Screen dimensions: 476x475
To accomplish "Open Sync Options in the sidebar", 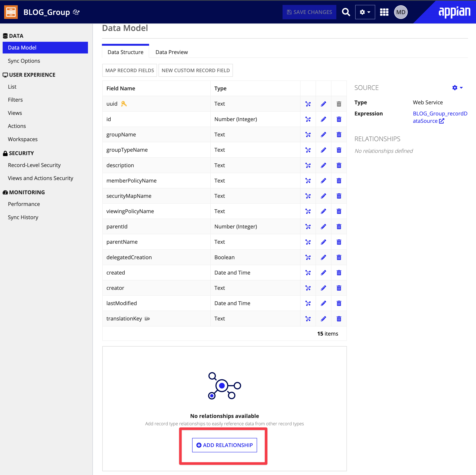I will point(24,61).
